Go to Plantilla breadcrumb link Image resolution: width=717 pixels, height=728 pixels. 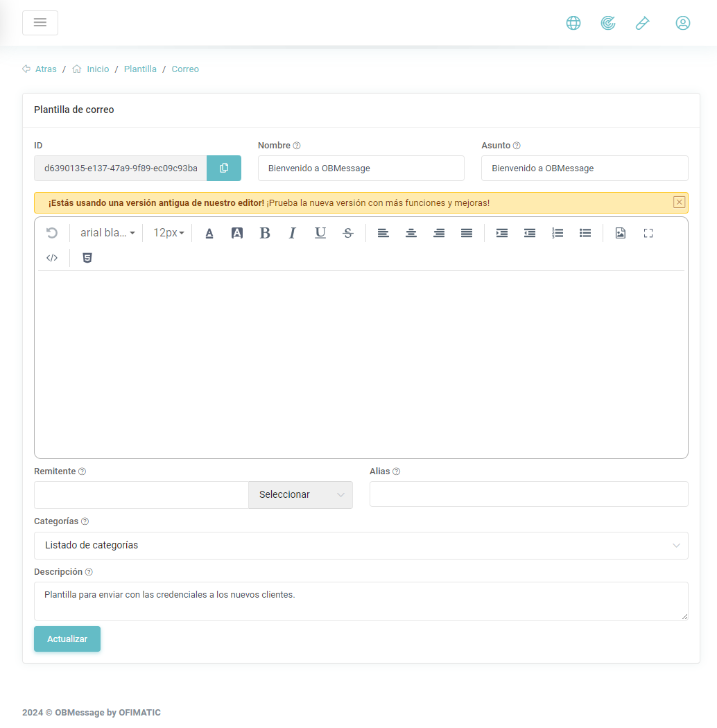pos(140,69)
